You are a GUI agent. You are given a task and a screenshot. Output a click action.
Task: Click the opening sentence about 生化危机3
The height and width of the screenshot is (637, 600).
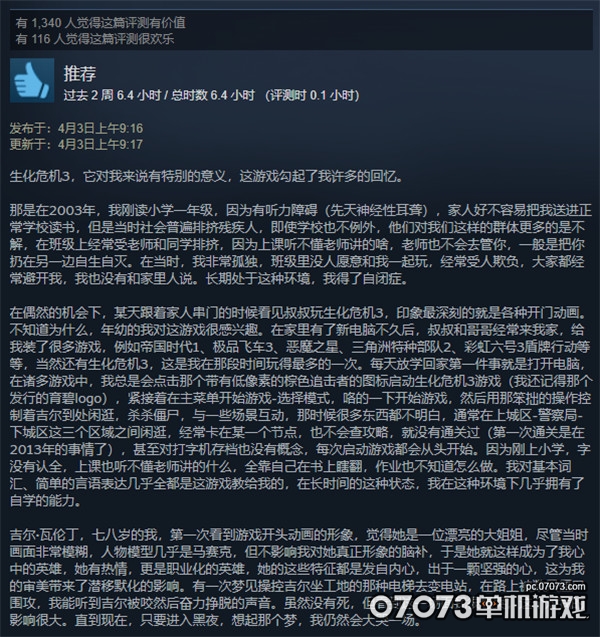pyautogui.click(x=206, y=177)
